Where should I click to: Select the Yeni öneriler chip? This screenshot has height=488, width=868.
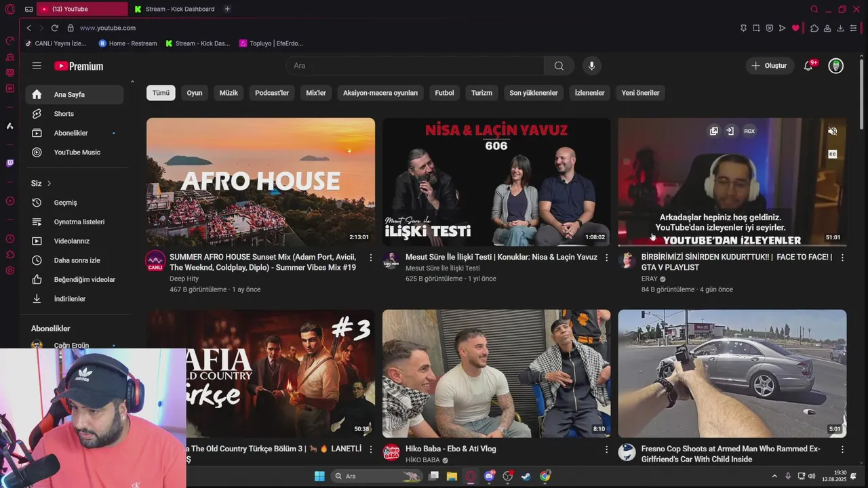point(640,93)
